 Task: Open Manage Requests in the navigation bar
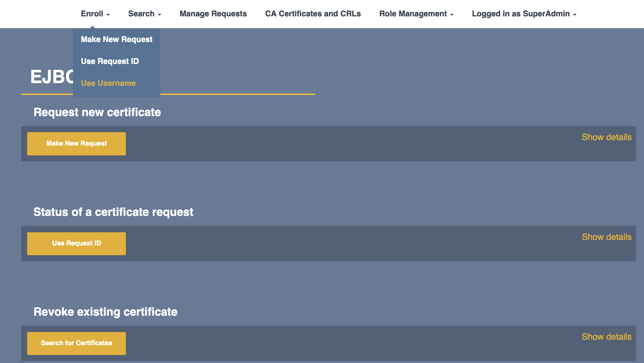tap(213, 14)
